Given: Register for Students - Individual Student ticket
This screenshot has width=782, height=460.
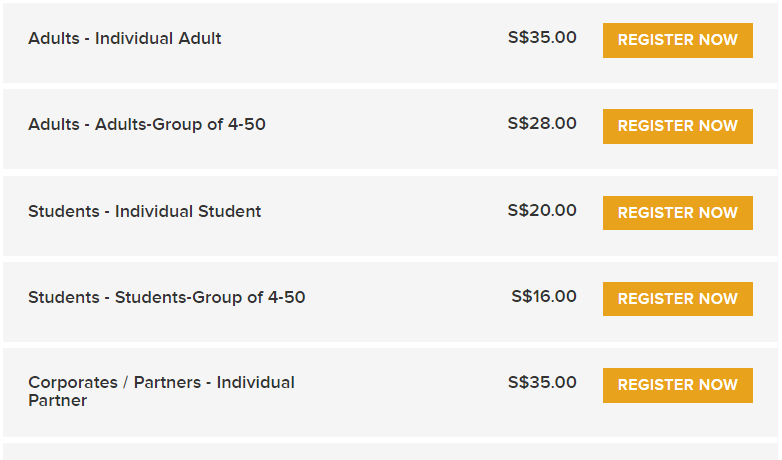Looking at the screenshot, I should (x=677, y=213).
